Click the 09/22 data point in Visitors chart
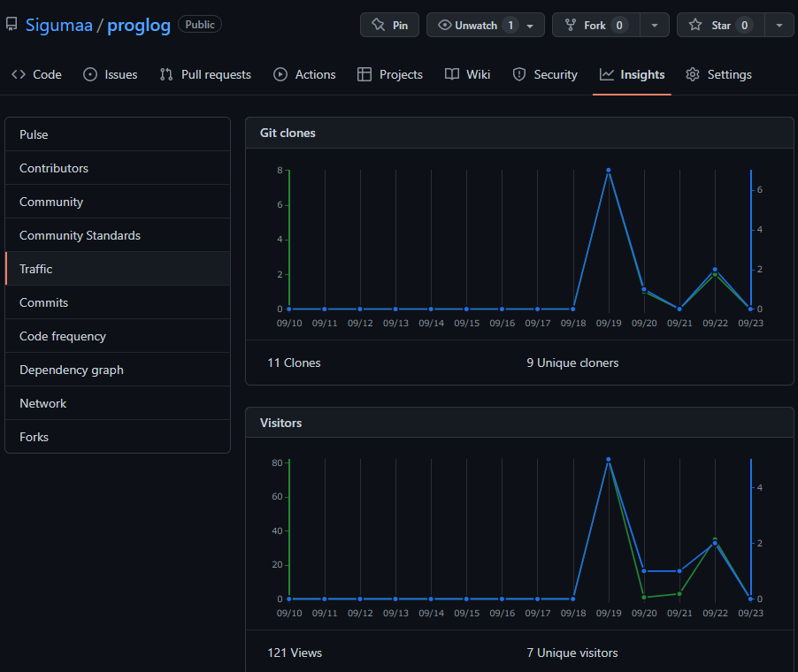 [715, 542]
